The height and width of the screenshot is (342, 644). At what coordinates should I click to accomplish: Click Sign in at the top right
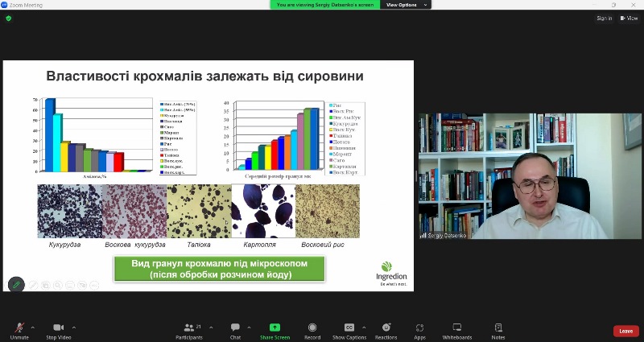pyautogui.click(x=605, y=18)
